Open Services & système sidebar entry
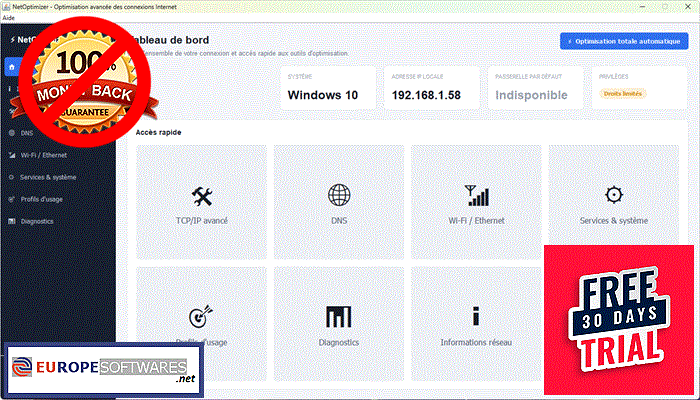The width and height of the screenshot is (700, 400). point(48,177)
